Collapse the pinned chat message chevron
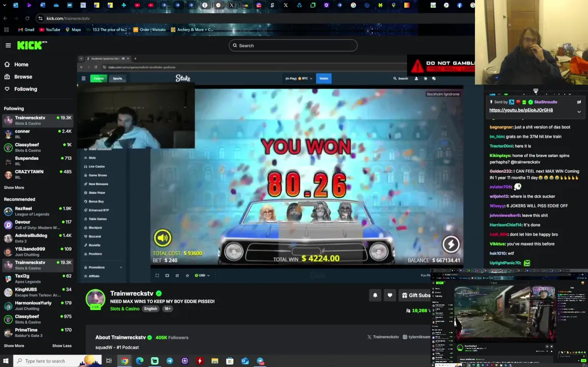The image size is (588, 367). coord(579,112)
